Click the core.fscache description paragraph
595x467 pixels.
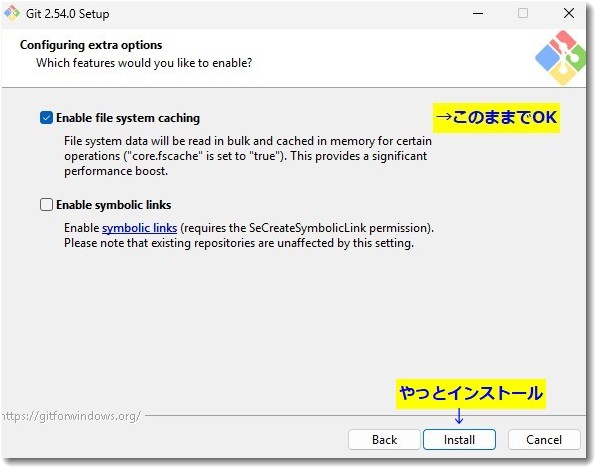point(248,156)
